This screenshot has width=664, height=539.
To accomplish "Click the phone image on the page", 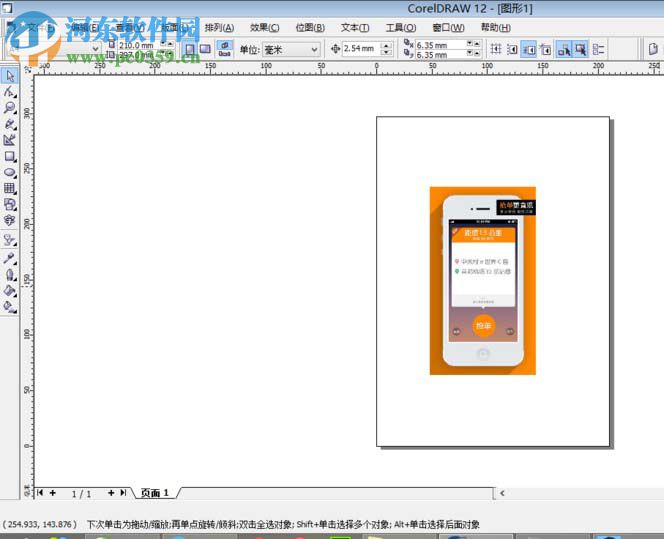I will click(x=482, y=281).
